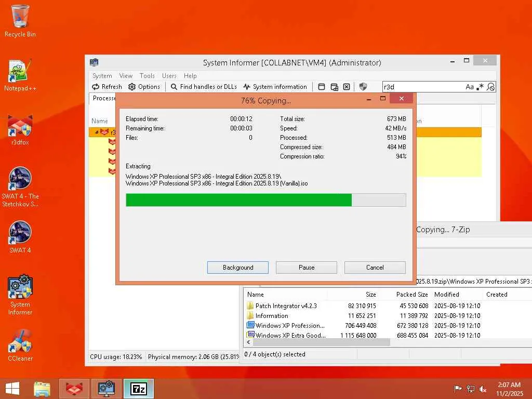
Task: Toggle case-sensitive search (Aa) in search box
Action: [x=470, y=87]
